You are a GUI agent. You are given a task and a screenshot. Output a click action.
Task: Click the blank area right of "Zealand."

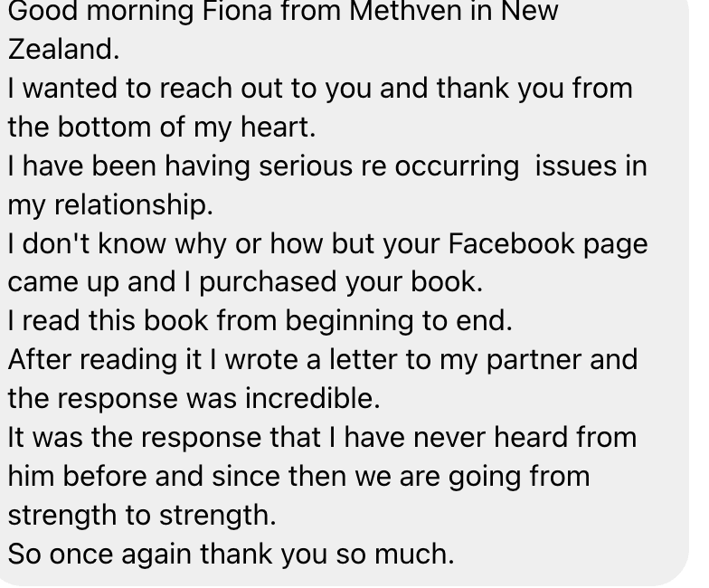pos(407,50)
